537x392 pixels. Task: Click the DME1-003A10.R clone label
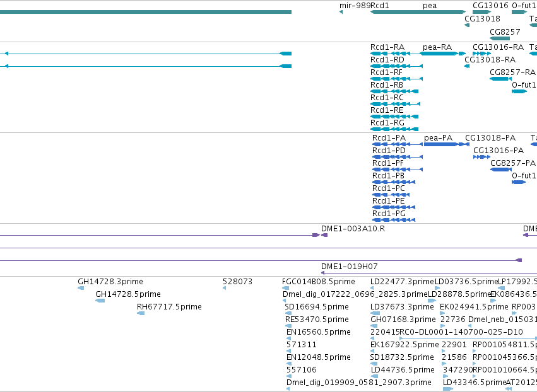point(353,229)
